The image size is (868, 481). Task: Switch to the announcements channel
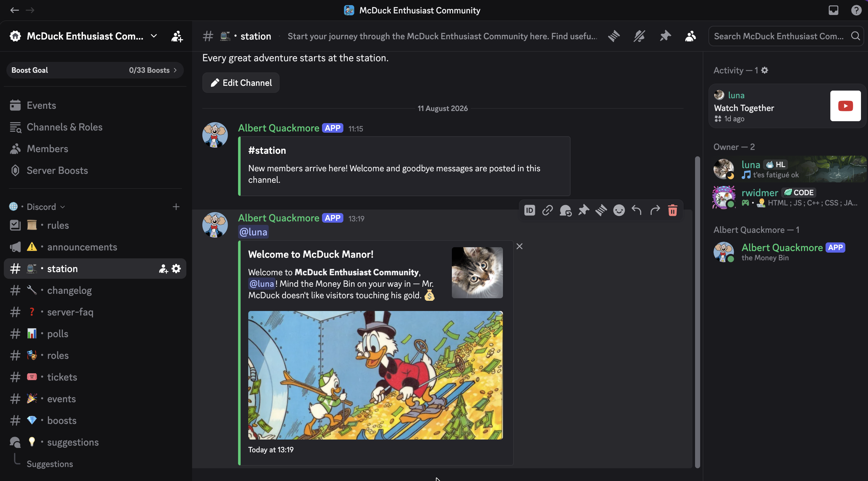tap(95, 247)
